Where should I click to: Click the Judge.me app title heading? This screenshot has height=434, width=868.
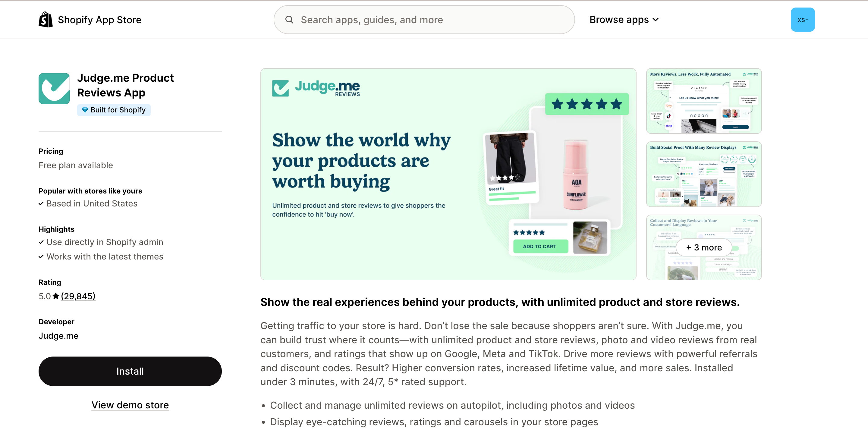pyautogui.click(x=125, y=85)
